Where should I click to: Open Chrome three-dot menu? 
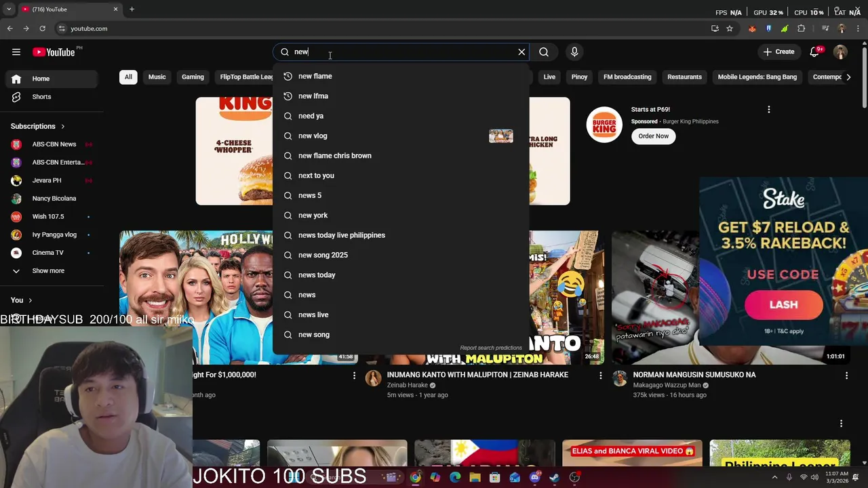tap(858, 28)
